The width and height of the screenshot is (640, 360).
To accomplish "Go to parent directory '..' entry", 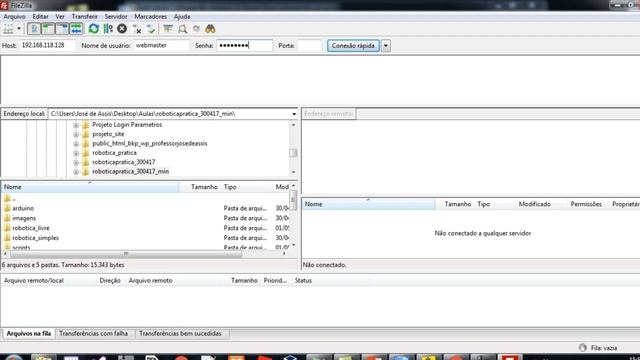I will pyautogui.click(x=14, y=198).
